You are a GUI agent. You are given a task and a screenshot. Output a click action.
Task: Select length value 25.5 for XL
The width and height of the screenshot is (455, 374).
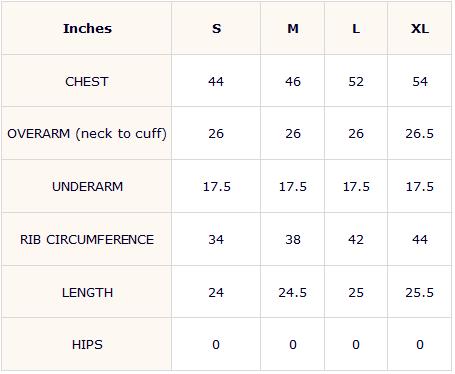point(420,293)
